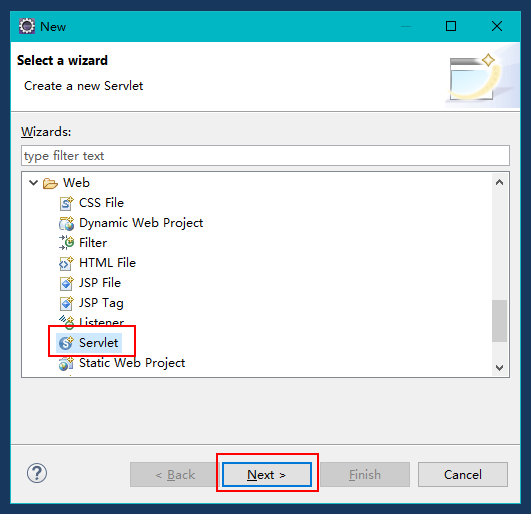This screenshot has width=531, height=514.
Task: Select the CSS File wizard icon
Action: 66,203
